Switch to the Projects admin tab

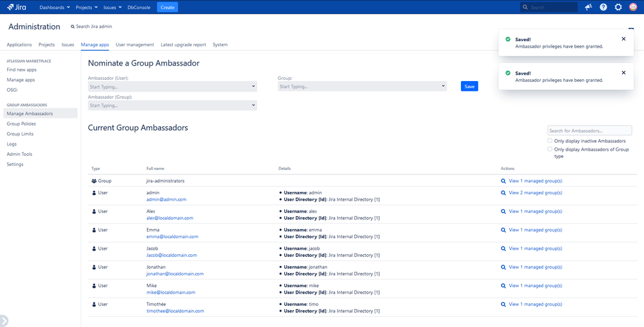(47, 44)
